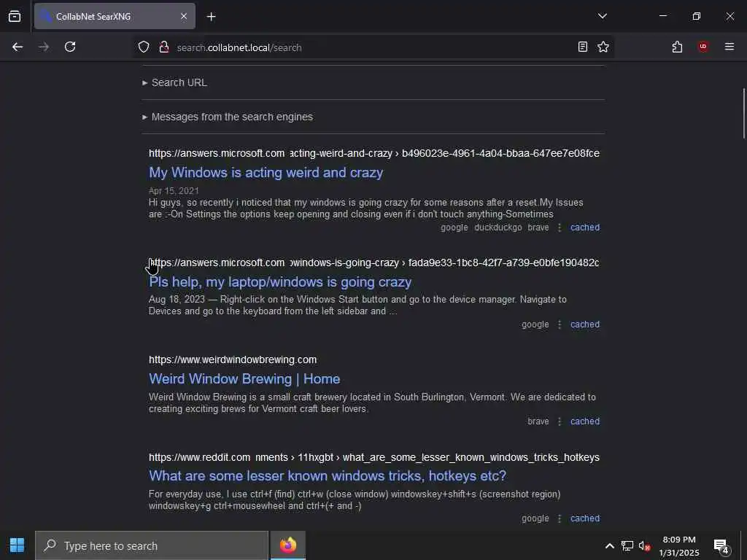Open the notification center icon
The width and height of the screenshot is (747, 560).
coord(721,545)
